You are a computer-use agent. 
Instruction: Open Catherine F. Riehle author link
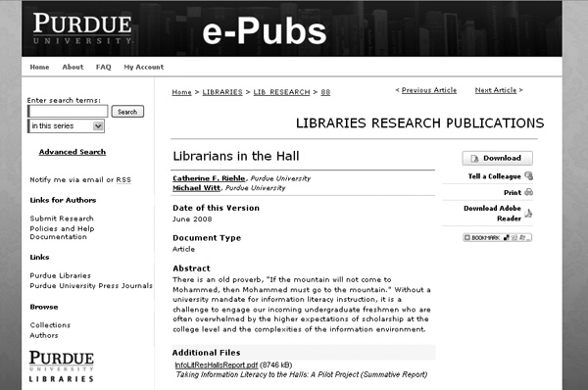point(209,178)
